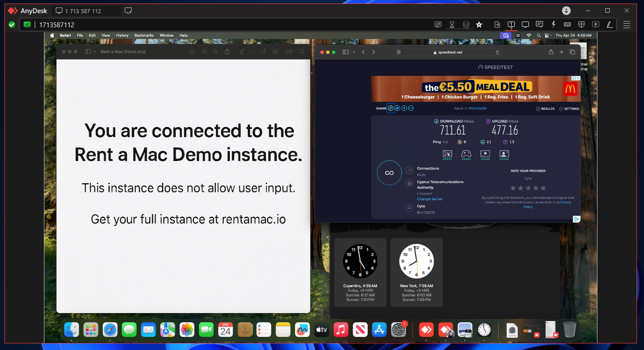Open the Apple menu
This screenshot has width=644, height=350.
click(52, 35)
